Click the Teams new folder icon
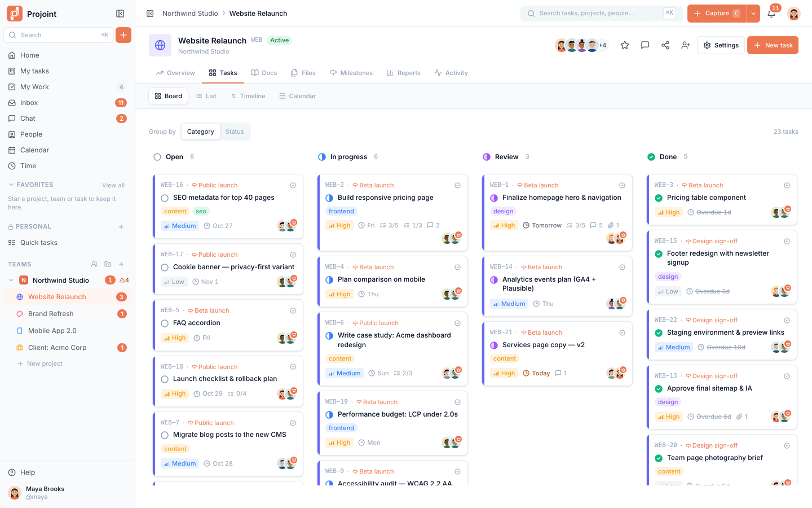 (x=108, y=264)
